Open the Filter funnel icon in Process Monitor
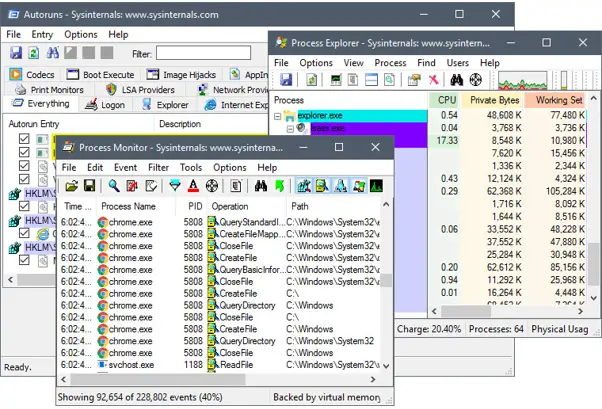 pyautogui.click(x=175, y=186)
